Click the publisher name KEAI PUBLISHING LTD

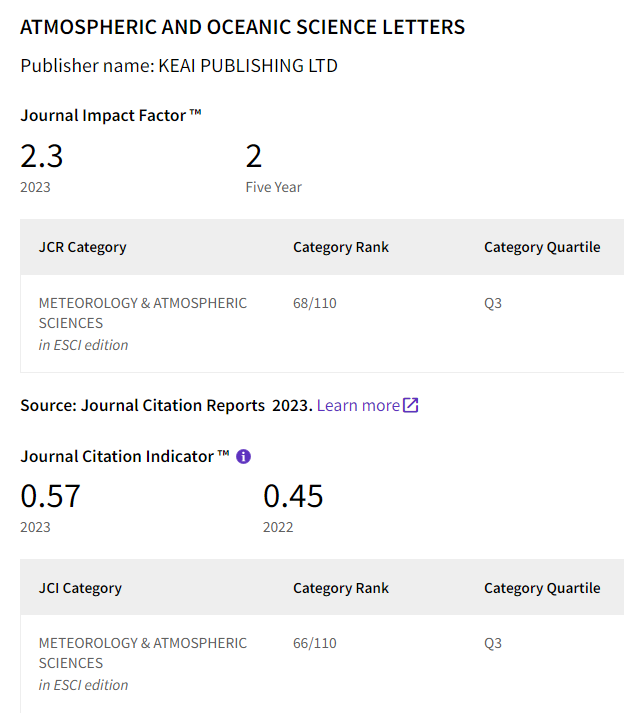click(248, 66)
